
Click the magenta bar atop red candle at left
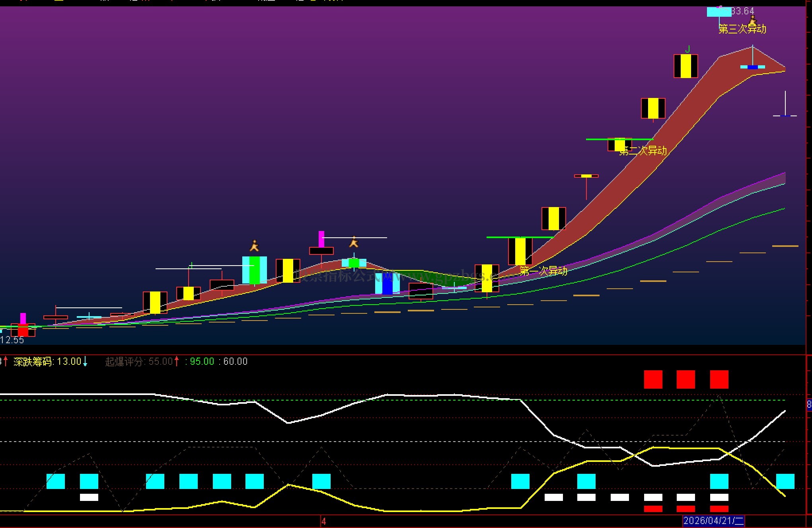[x=23, y=319]
